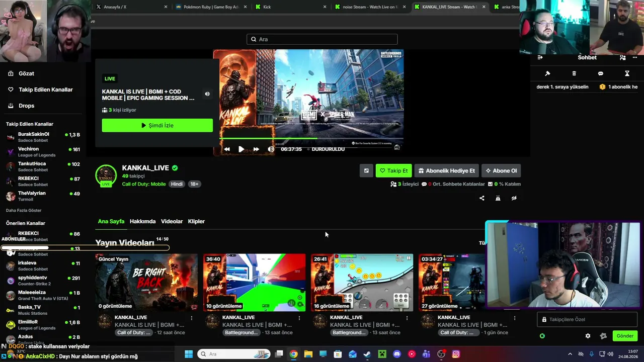Open options menu for the 36:40 video

click(299, 318)
